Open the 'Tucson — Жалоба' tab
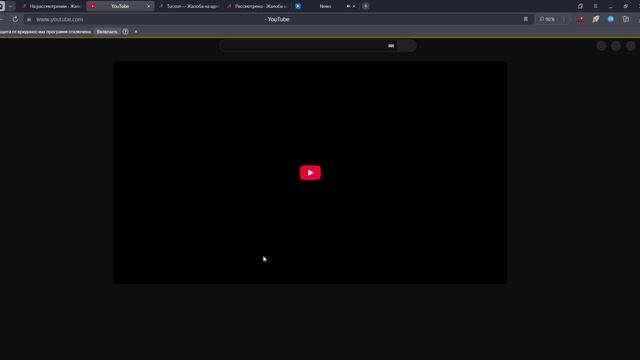Image resolution: width=640 pixels, height=360 pixels. [x=189, y=6]
